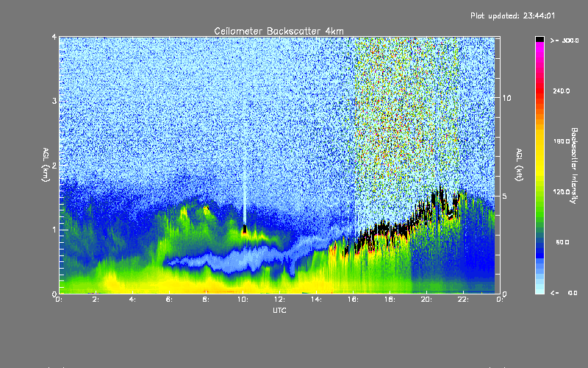Click the '<= 0.0' colorbar value
The width and height of the screenshot is (588, 368).
564,293
